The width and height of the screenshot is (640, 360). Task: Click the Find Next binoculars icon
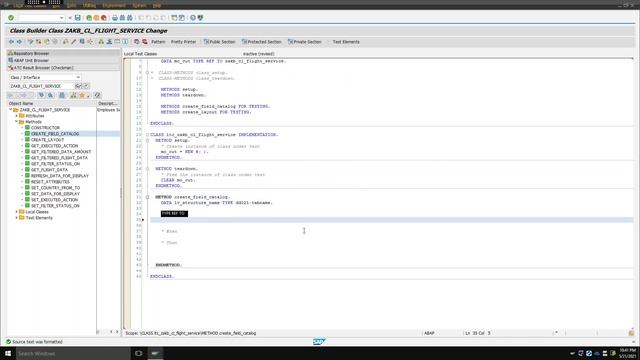click(x=129, y=18)
